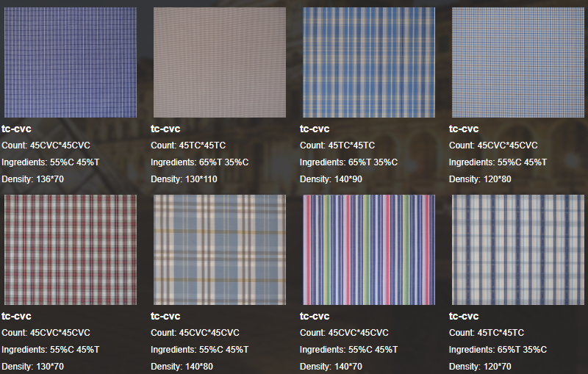Select text 'Density: 140*70'
Viewport: 588px width, 374px height.
point(331,367)
